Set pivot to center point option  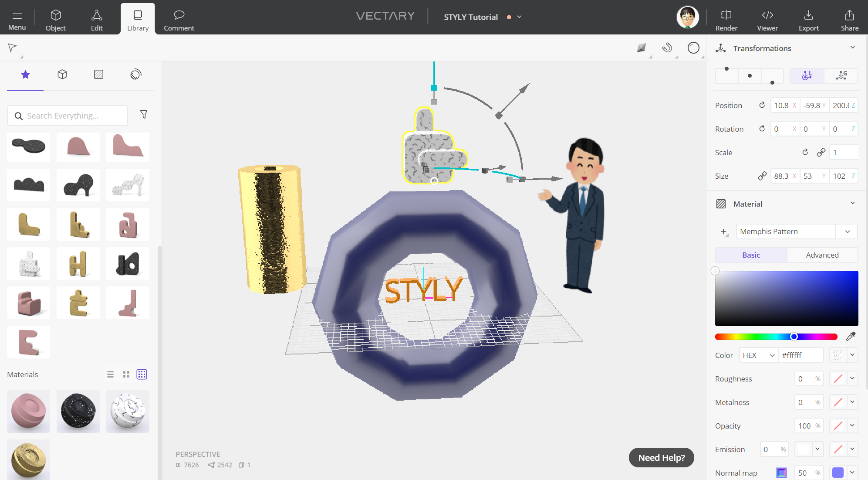tap(750, 75)
